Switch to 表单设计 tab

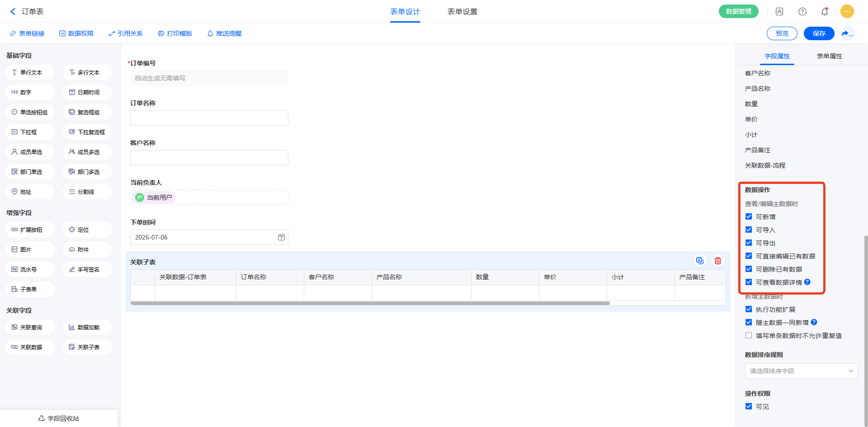[405, 12]
